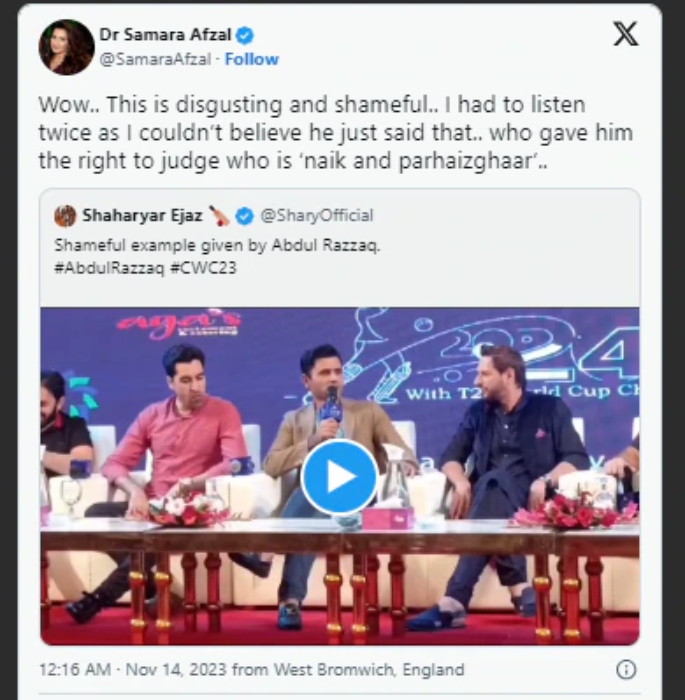Click the X logo icon

pos(625,35)
